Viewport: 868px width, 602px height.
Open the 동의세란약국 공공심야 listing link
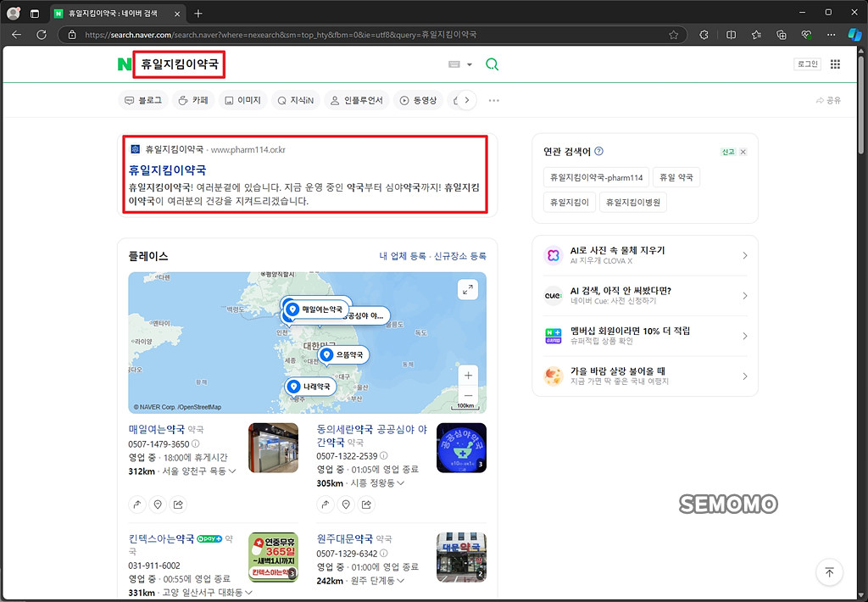pyautogui.click(x=372, y=436)
